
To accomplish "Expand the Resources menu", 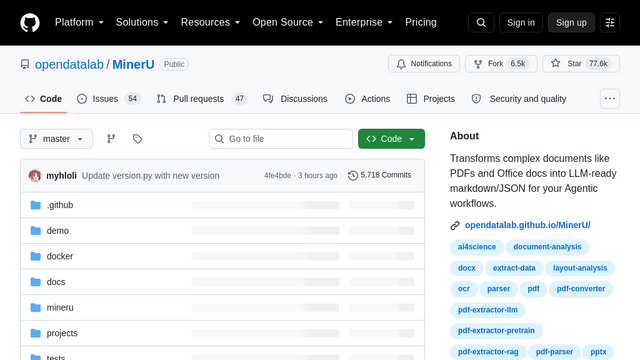I will (x=210, y=22).
